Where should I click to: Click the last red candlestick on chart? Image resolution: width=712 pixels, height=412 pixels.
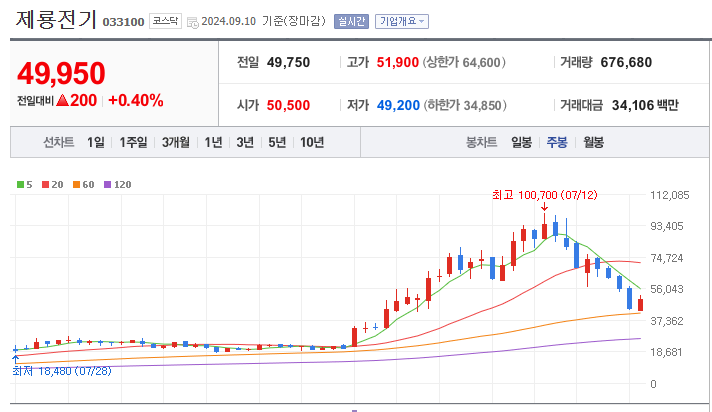point(640,304)
